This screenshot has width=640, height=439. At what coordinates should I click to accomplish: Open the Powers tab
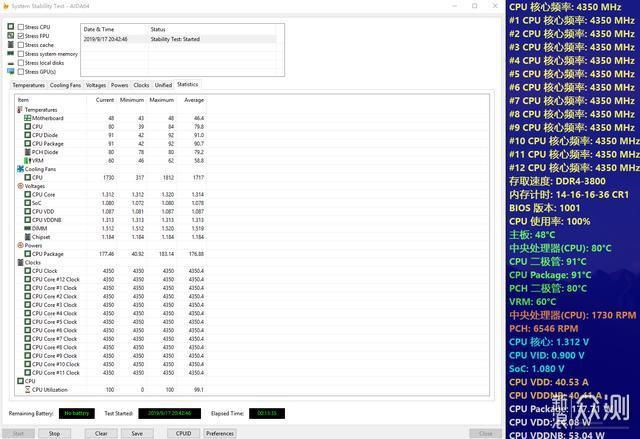point(120,85)
